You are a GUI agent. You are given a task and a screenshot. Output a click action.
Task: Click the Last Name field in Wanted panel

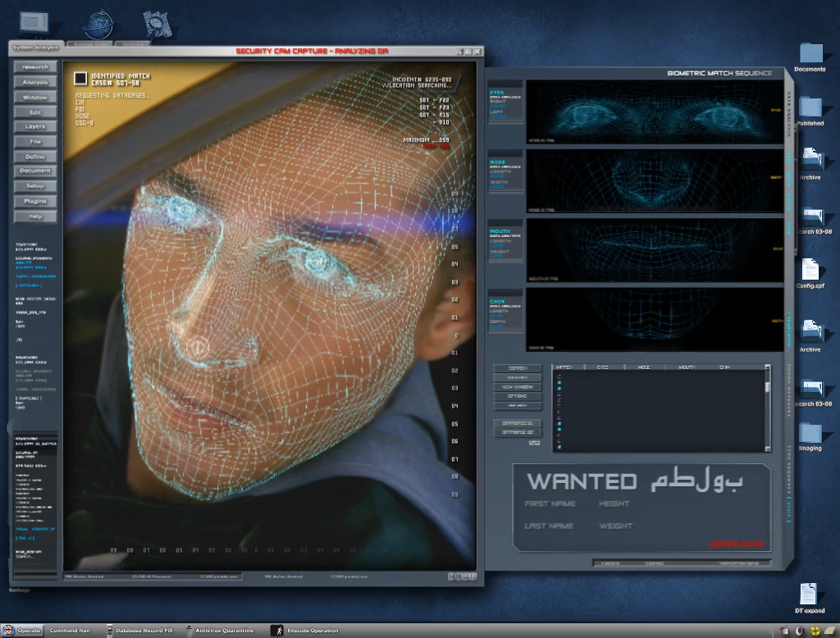[x=549, y=526]
